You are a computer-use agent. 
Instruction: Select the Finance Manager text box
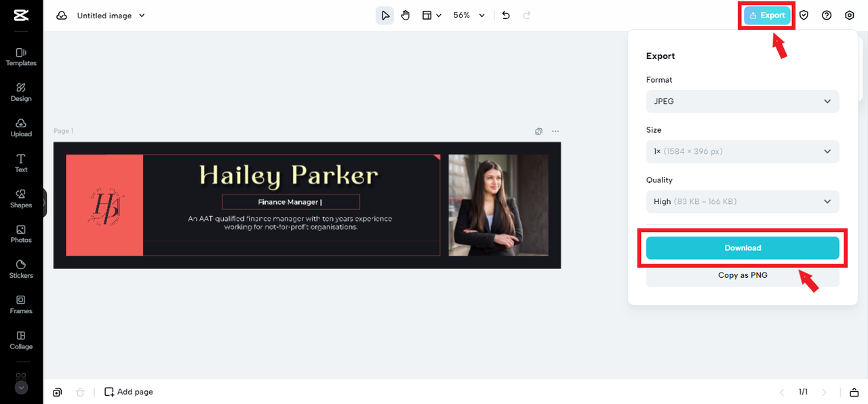290,201
